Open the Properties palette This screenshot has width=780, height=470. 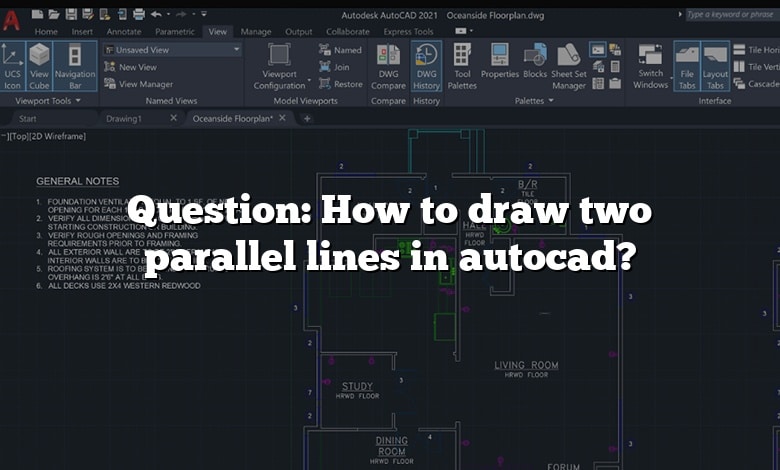click(500, 61)
